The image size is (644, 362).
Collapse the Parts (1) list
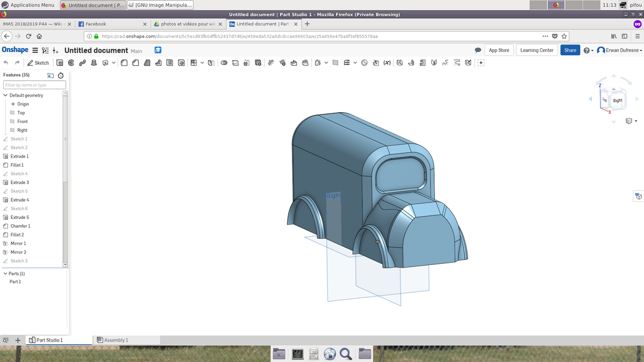[5, 274]
